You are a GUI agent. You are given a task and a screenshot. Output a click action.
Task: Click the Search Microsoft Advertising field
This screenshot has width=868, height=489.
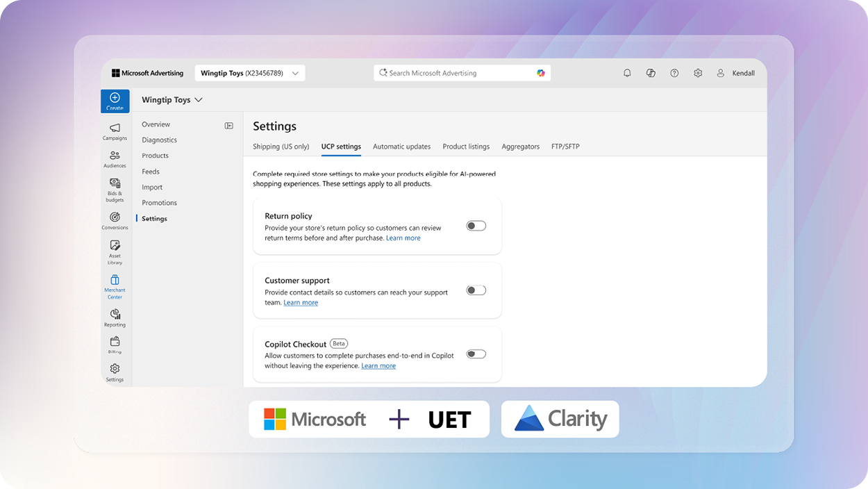[462, 73]
